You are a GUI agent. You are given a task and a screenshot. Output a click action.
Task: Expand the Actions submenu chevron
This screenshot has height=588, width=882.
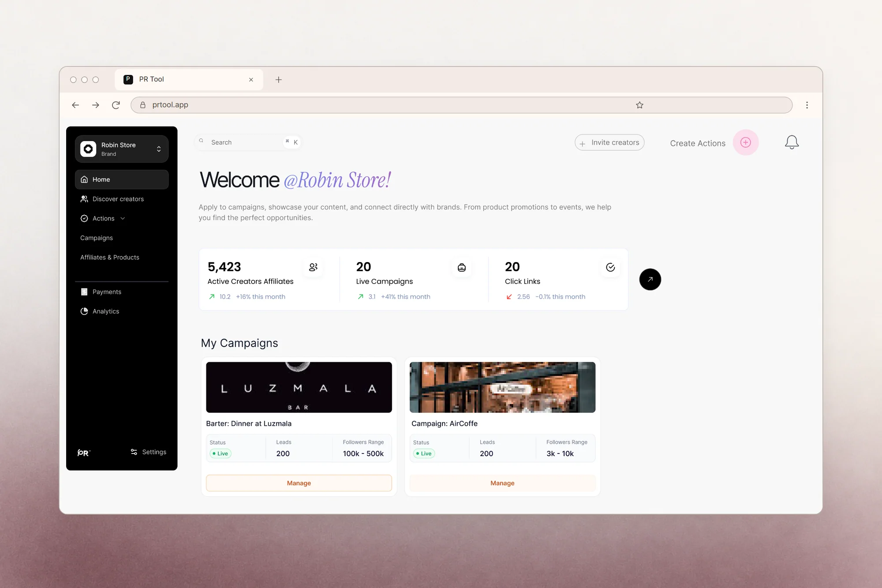(x=123, y=218)
